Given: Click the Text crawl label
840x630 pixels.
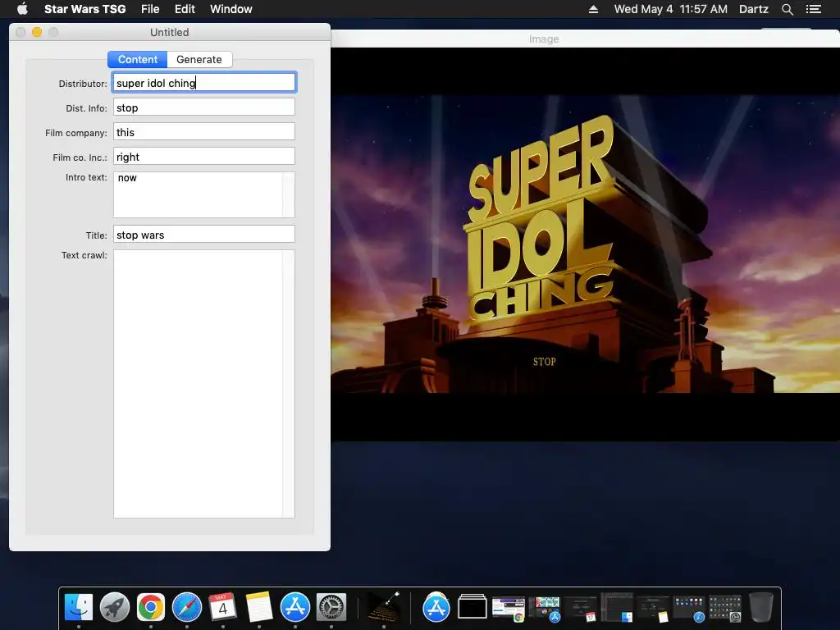Looking at the screenshot, I should click(x=84, y=255).
